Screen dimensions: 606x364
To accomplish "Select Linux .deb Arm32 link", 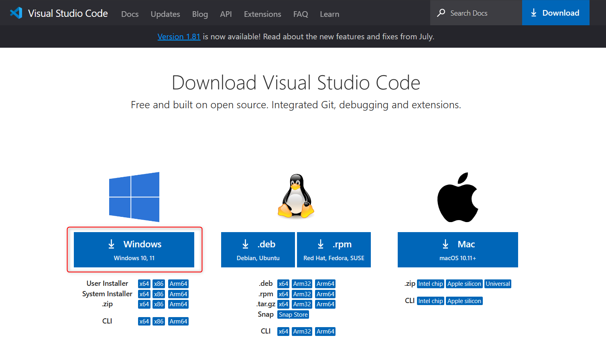I will pyautogui.click(x=302, y=284).
